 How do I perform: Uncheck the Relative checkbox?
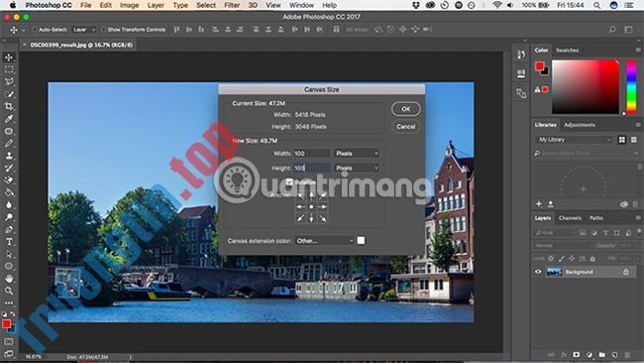(x=289, y=181)
